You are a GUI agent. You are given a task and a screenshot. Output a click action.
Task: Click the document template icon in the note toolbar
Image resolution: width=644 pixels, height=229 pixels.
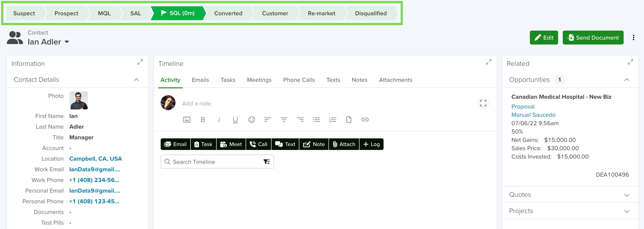point(349,120)
